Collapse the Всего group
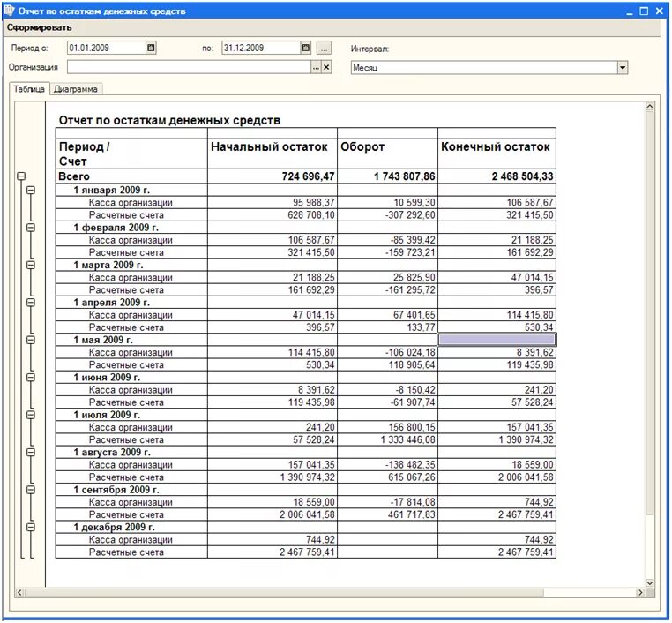The height and width of the screenshot is (623, 672). point(21,176)
